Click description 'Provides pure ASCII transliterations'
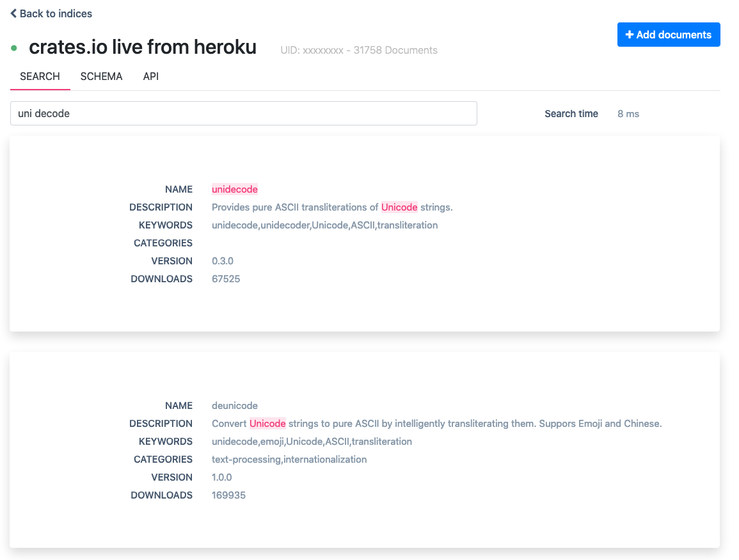Screen dimensions: 739x560 pos(332,207)
